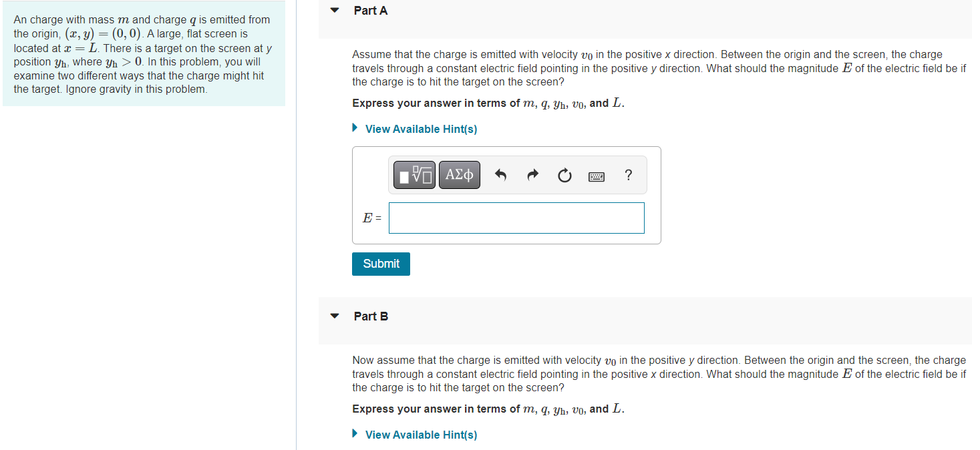Expand the hint arrow in Part B

pos(354,433)
